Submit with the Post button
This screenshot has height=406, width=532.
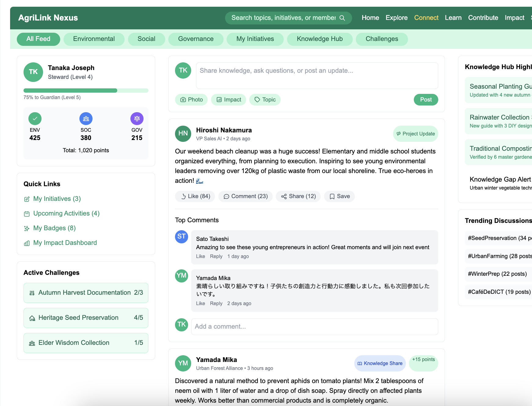click(426, 100)
